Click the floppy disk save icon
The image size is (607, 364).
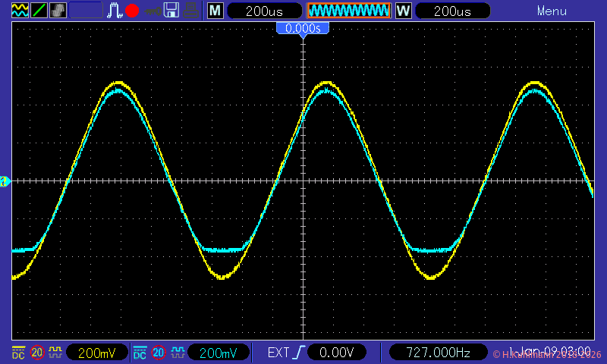172,11
